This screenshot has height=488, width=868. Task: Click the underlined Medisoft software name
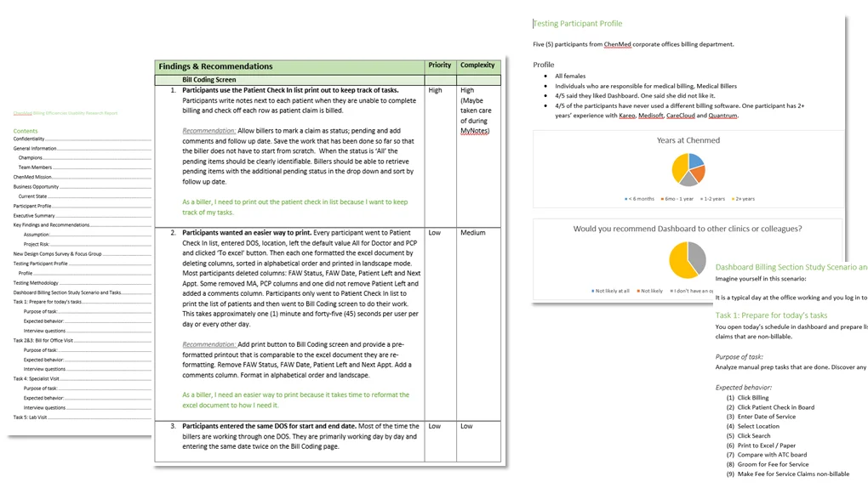[650, 116]
